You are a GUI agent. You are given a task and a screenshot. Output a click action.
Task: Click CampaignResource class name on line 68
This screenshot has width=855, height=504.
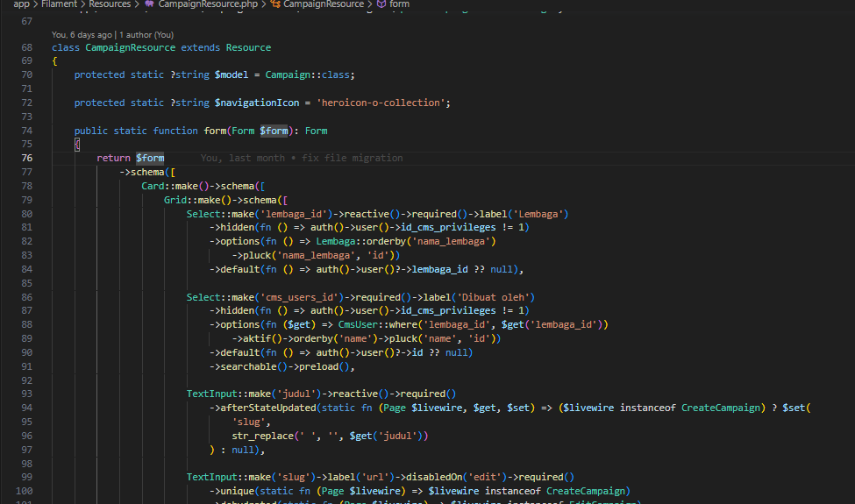click(x=131, y=47)
